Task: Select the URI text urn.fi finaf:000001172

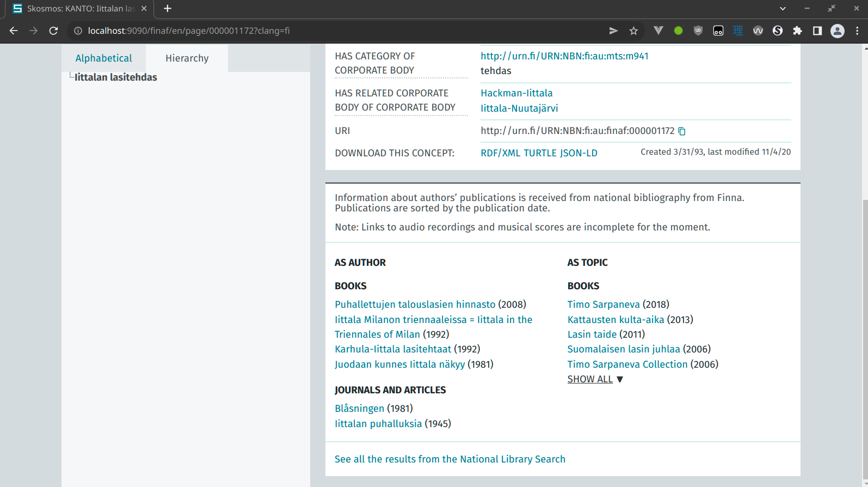Action: coord(577,131)
